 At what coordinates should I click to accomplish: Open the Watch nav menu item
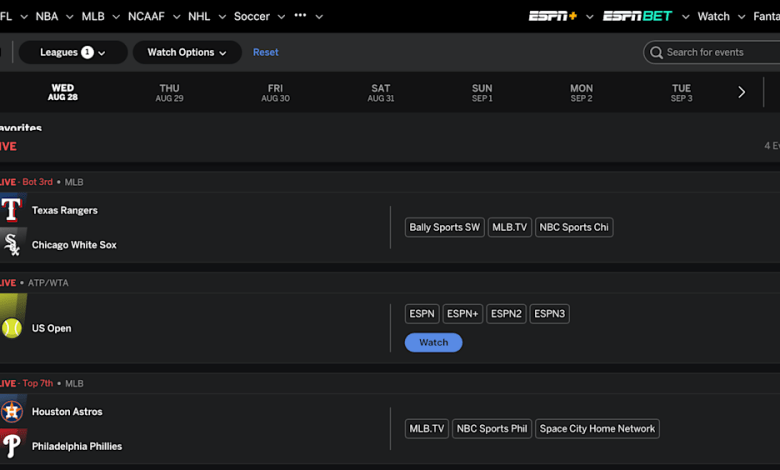(713, 16)
